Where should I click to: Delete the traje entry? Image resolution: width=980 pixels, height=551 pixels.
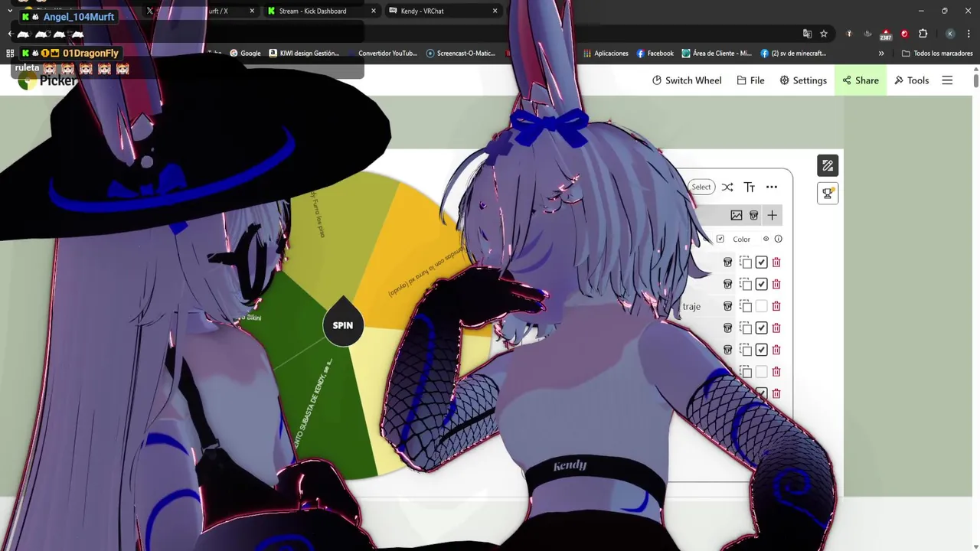(776, 306)
